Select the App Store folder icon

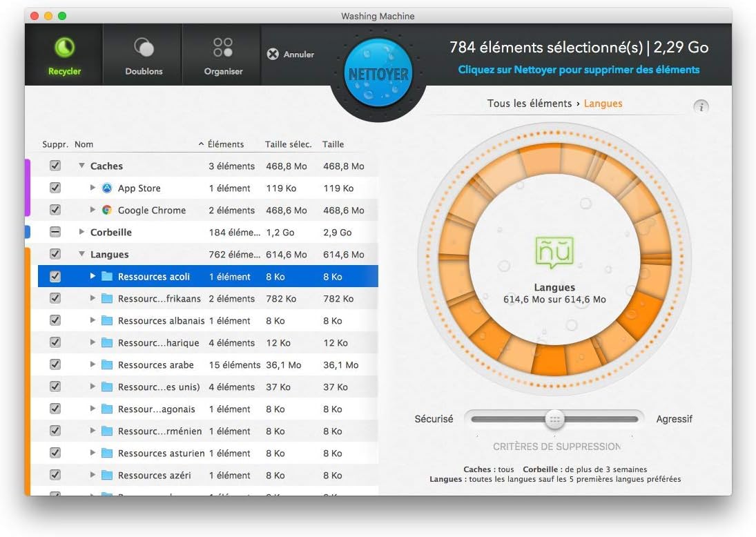[x=107, y=188]
